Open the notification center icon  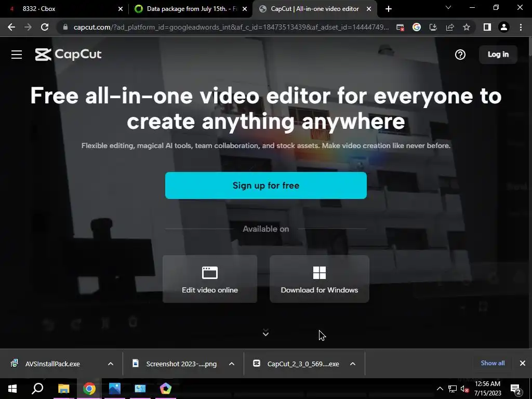tap(516, 389)
